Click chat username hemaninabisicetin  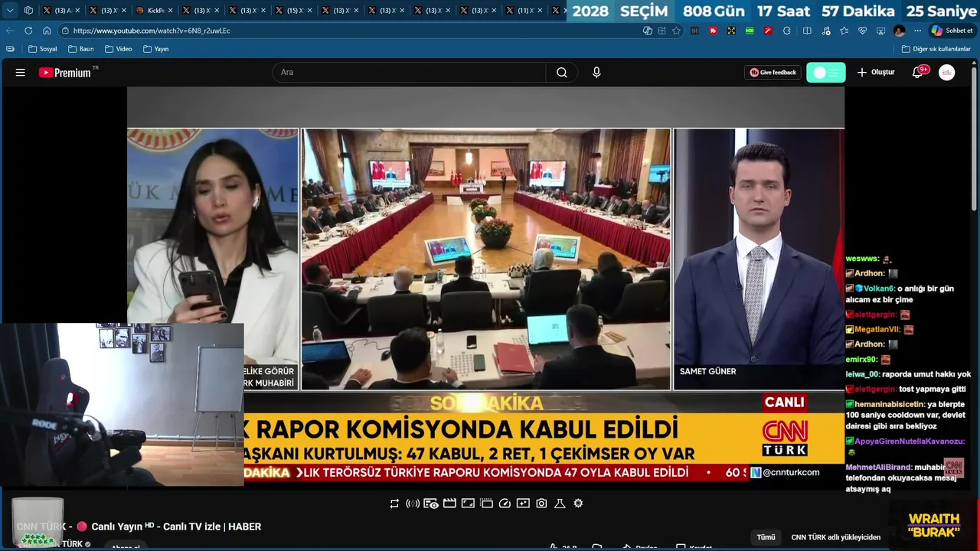pos(889,404)
